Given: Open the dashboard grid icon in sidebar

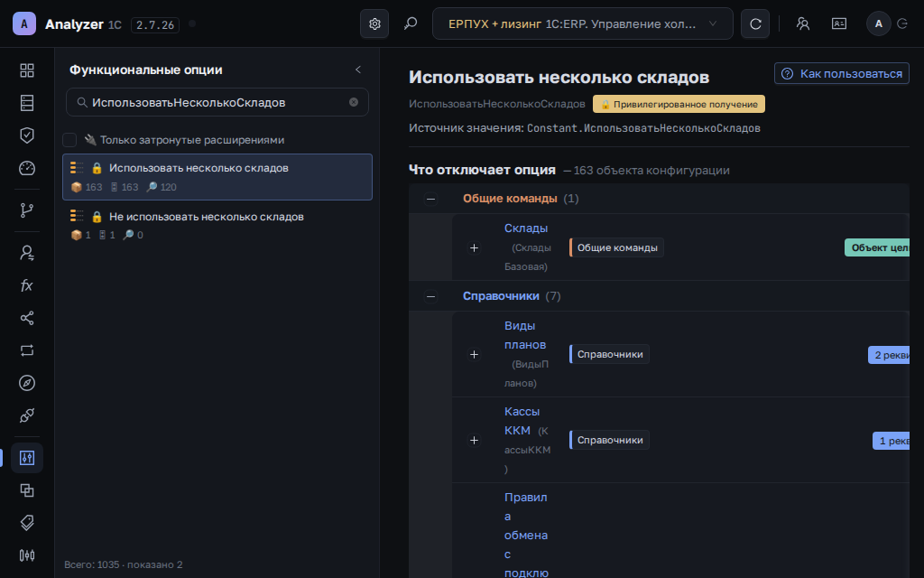Looking at the screenshot, I should point(27,70).
